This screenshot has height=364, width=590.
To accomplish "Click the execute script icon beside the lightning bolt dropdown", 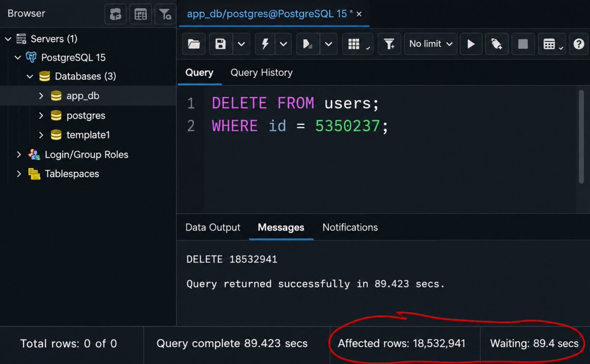I will click(x=308, y=44).
